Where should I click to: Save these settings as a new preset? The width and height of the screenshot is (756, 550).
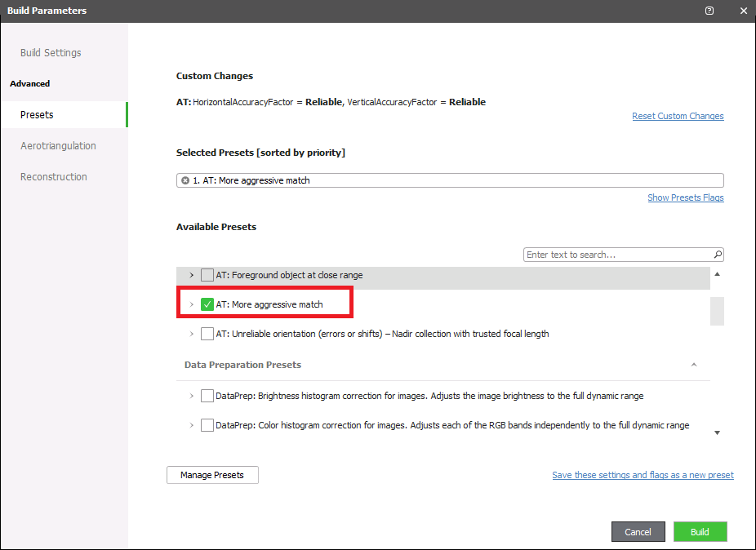pos(643,475)
